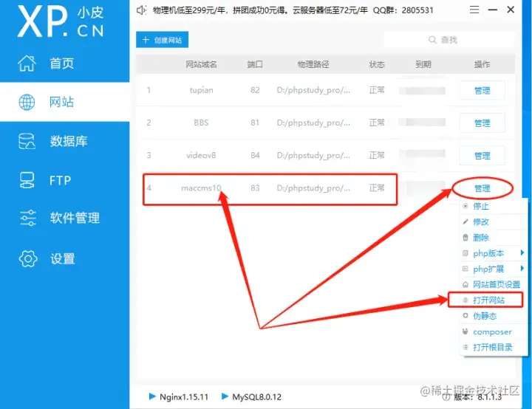
Task: Open the hamburger menu icon
Action: point(474,10)
